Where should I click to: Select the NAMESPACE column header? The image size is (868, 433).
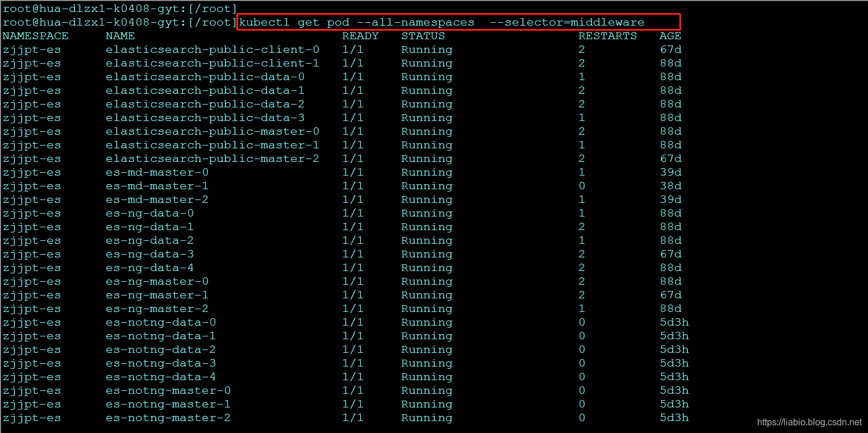pos(35,36)
